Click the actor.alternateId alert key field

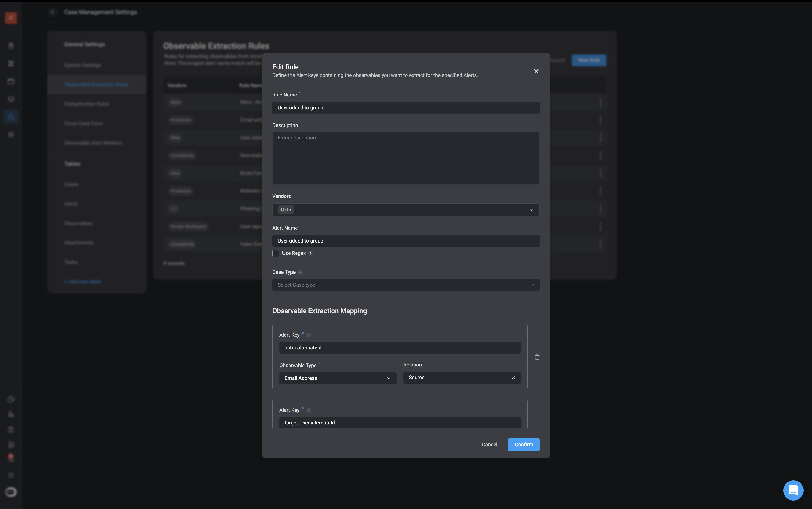click(399, 347)
